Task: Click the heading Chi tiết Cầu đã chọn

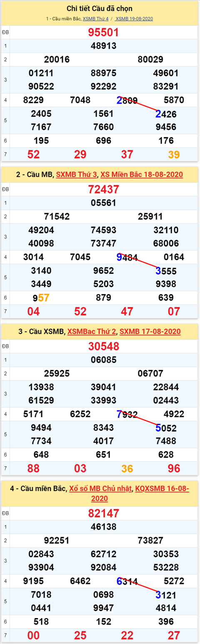Action: pos(100,8)
